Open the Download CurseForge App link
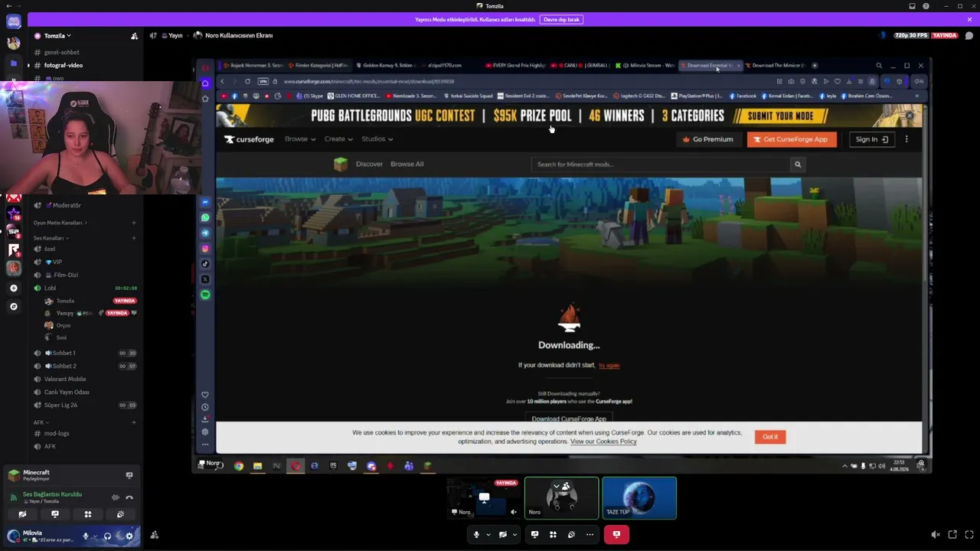Viewport: 980px width, 551px height. tap(569, 419)
